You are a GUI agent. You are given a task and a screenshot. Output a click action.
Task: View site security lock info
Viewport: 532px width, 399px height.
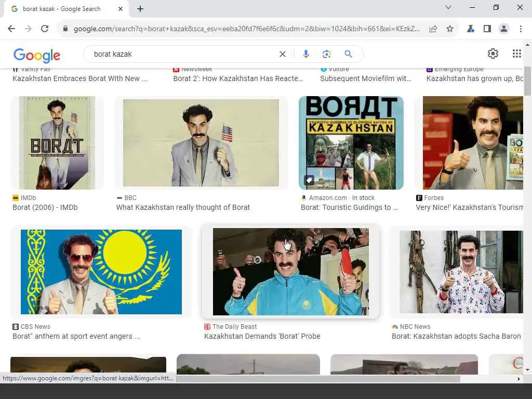point(65,29)
